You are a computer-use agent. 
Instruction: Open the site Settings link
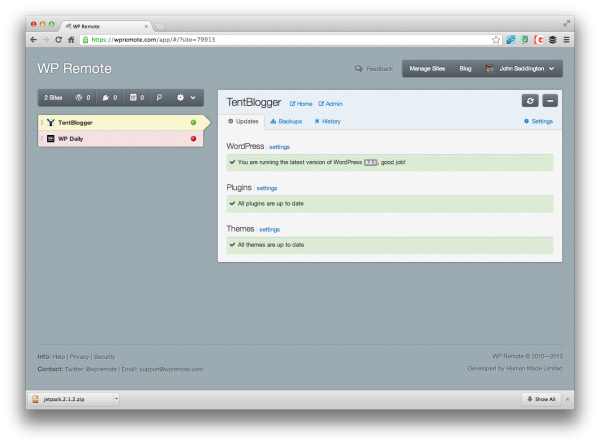pyautogui.click(x=538, y=121)
